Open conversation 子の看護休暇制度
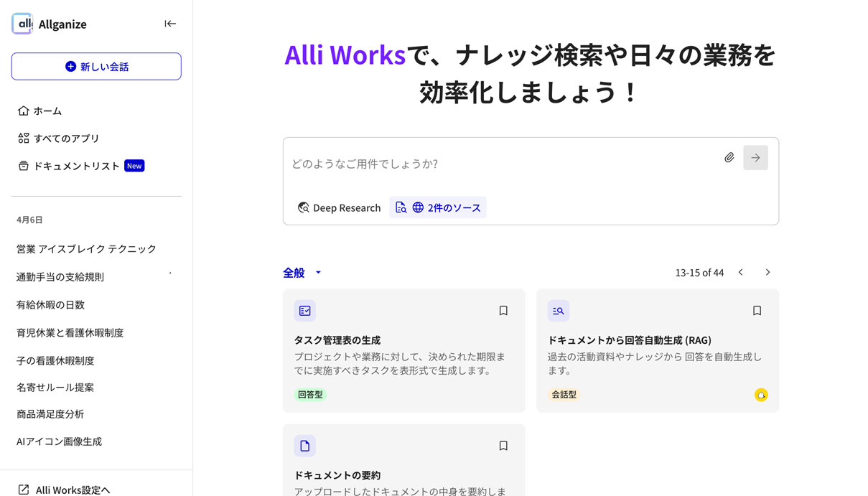Image resolution: width=868 pixels, height=496 pixels. pos(55,360)
